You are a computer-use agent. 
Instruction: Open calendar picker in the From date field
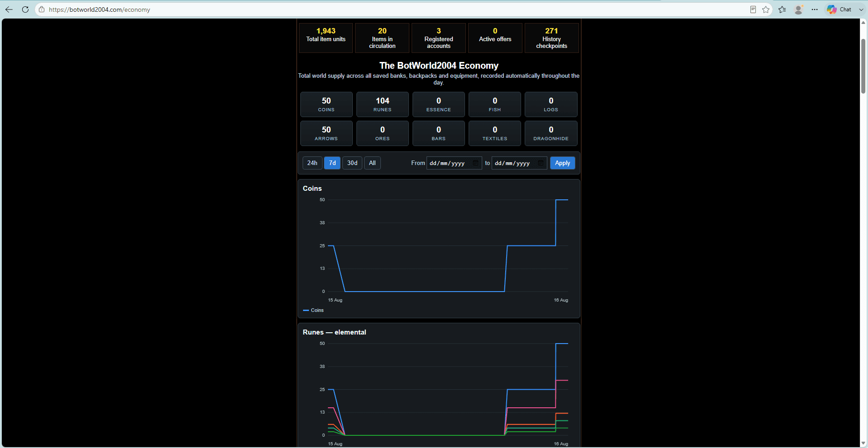click(x=475, y=163)
